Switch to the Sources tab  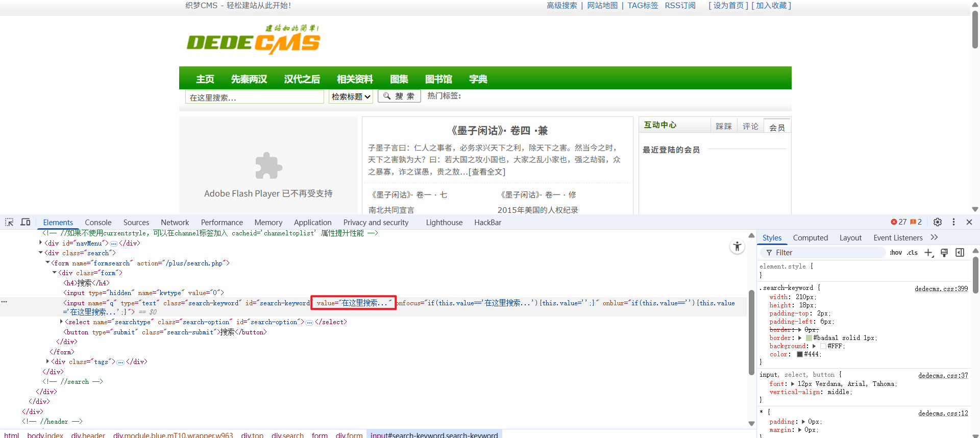136,223
